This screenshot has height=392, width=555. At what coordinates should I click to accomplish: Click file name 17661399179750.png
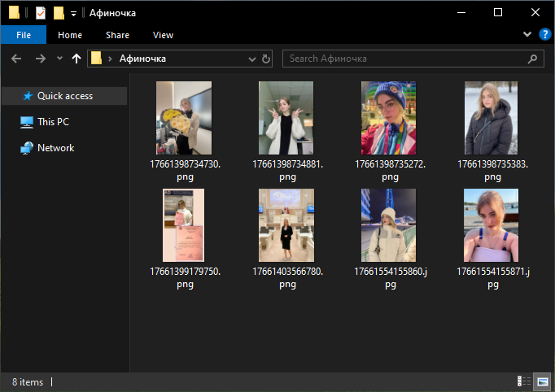(185, 277)
